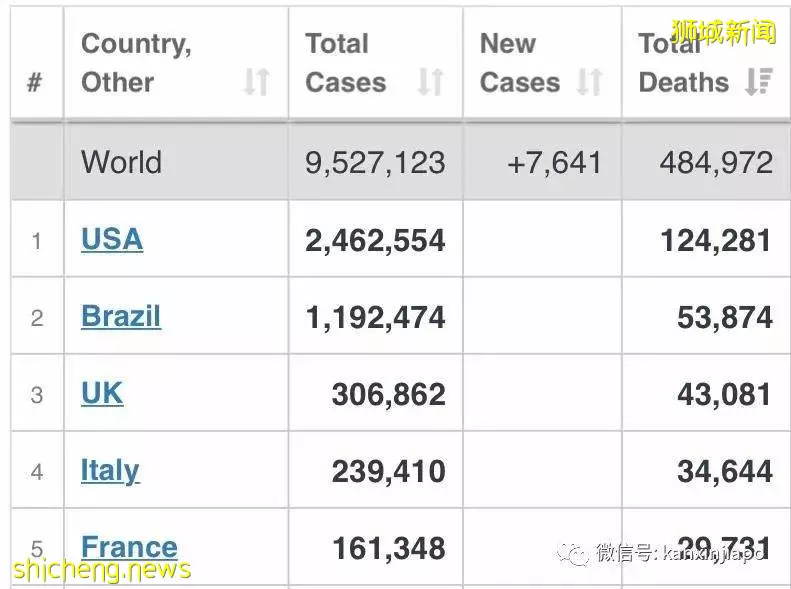This screenshot has width=791, height=589.
Task: Open the Brazil country link
Action: click(x=121, y=316)
